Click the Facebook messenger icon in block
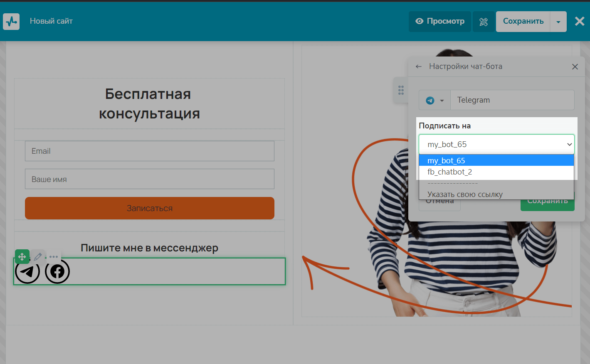 tap(57, 271)
